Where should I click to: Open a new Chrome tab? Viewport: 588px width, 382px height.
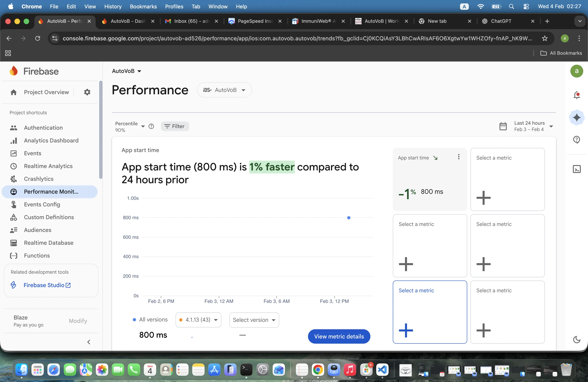pos(547,21)
